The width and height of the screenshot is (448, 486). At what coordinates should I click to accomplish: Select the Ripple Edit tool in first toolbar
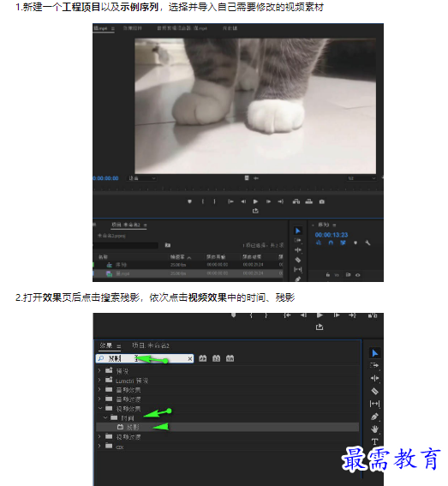coord(298,250)
